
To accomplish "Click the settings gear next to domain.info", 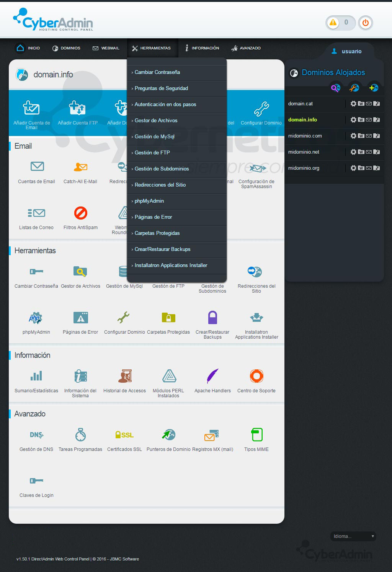I will (x=353, y=120).
